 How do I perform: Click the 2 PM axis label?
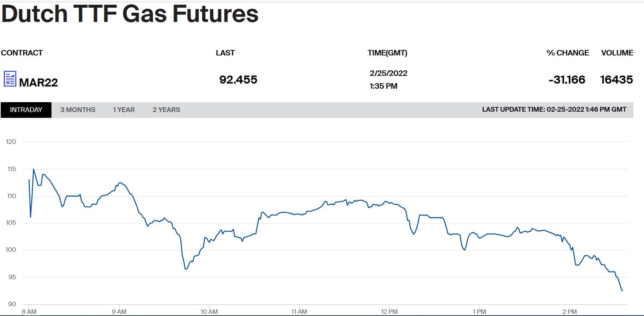[569, 312]
